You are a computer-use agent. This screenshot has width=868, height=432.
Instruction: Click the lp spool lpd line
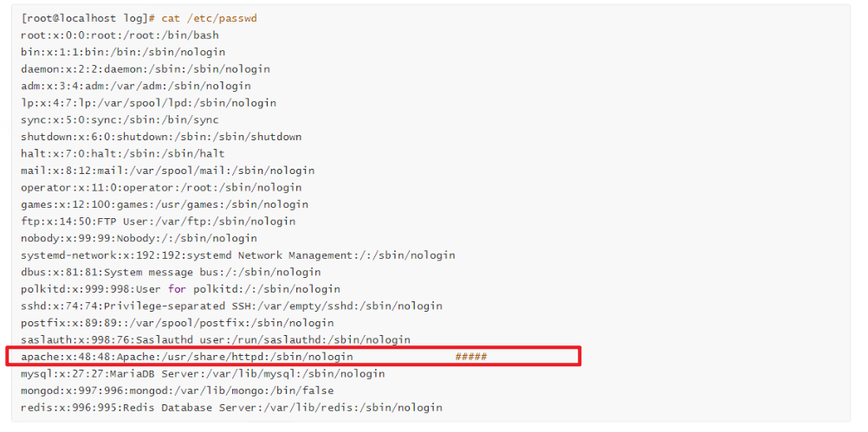pyautogui.click(x=149, y=103)
